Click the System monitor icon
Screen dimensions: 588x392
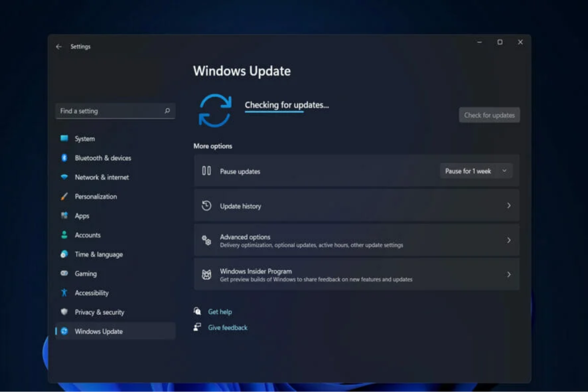pyautogui.click(x=64, y=138)
